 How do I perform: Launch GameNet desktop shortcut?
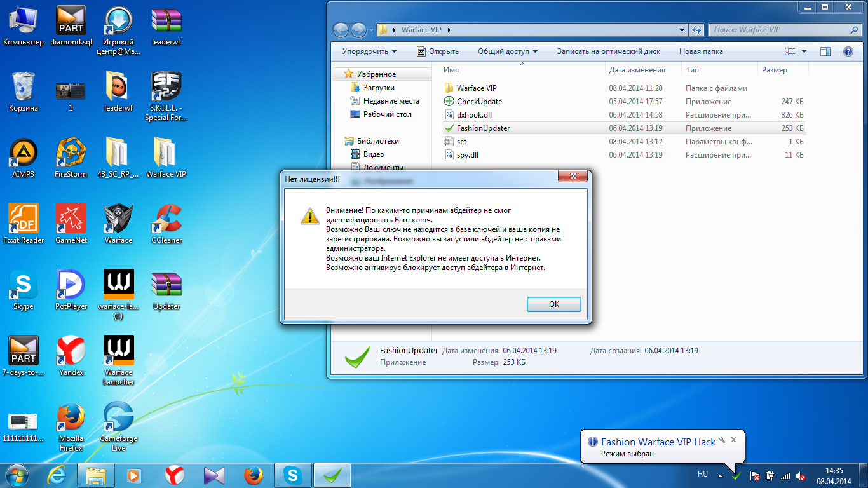(x=71, y=224)
